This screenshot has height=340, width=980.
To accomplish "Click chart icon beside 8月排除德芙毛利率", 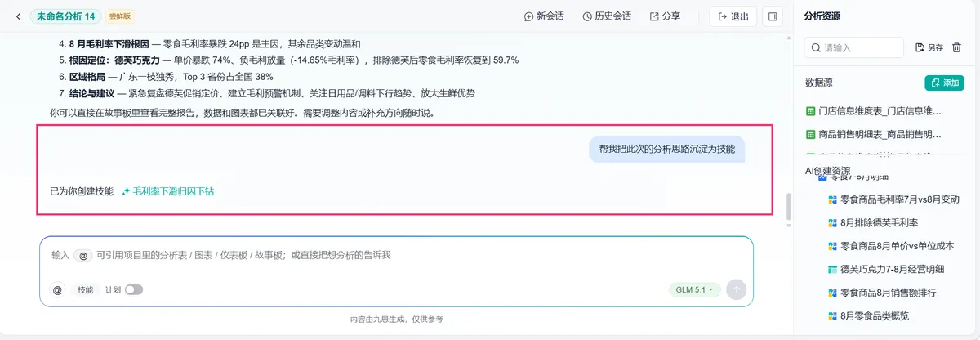I will pyautogui.click(x=832, y=222).
